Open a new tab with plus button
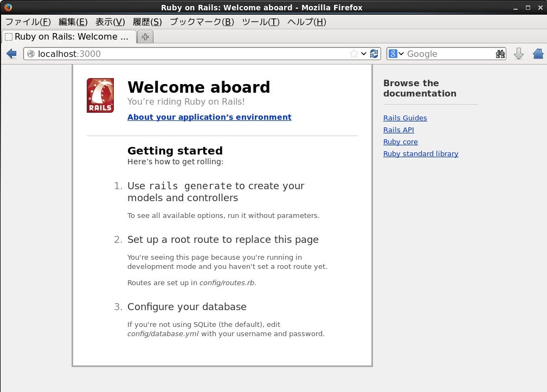 click(x=145, y=37)
